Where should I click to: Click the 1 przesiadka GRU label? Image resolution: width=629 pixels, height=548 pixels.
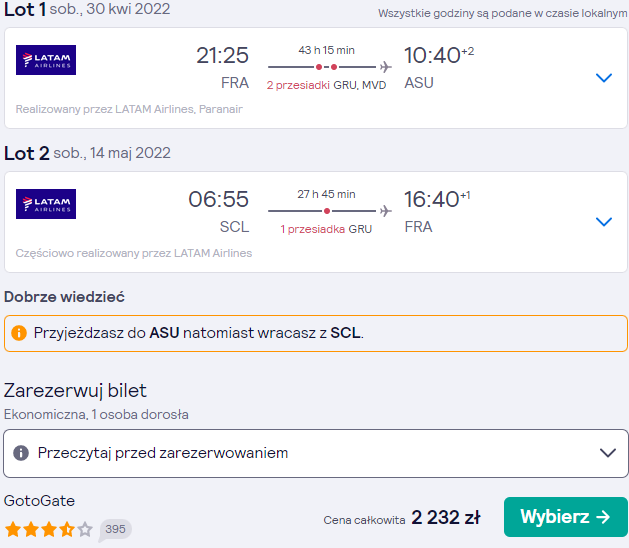click(x=326, y=229)
